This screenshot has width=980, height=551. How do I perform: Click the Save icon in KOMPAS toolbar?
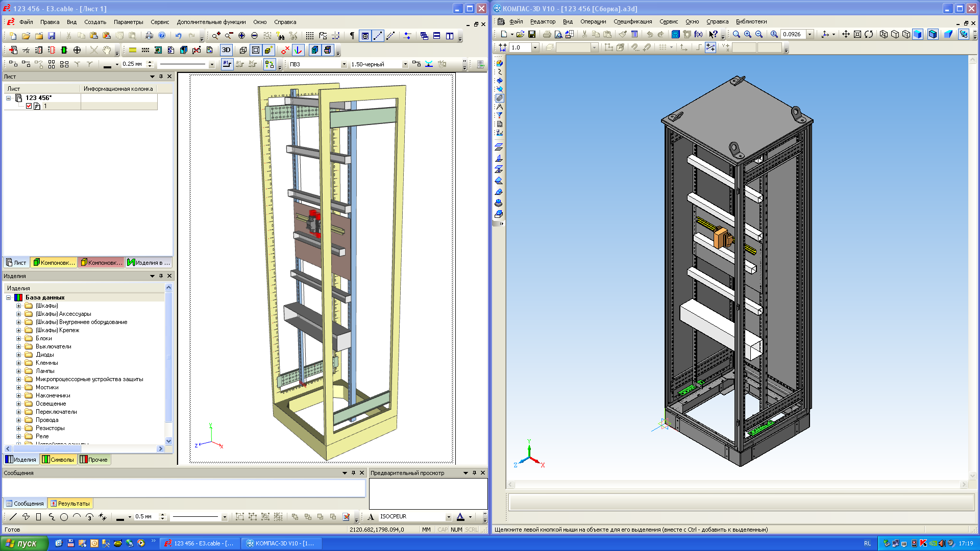tap(532, 34)
